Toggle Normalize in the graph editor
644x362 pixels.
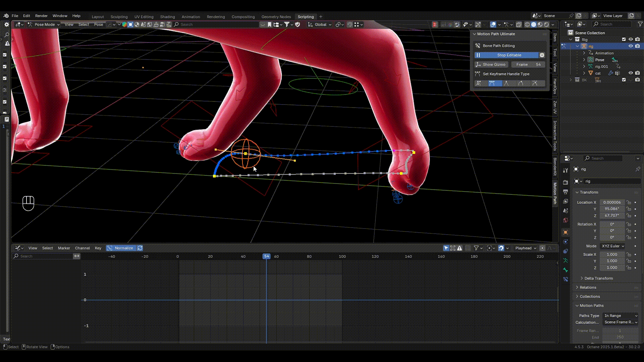pyautogui.click(x=120, y=248)
